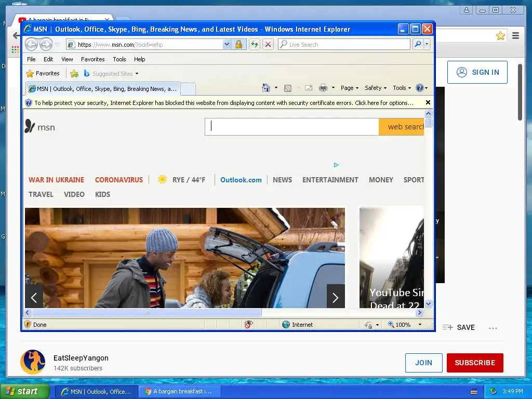This screenshot has width=532, height=399.
Task: Click CORONAVIRUS link
Action: click(x=119, y=180)
